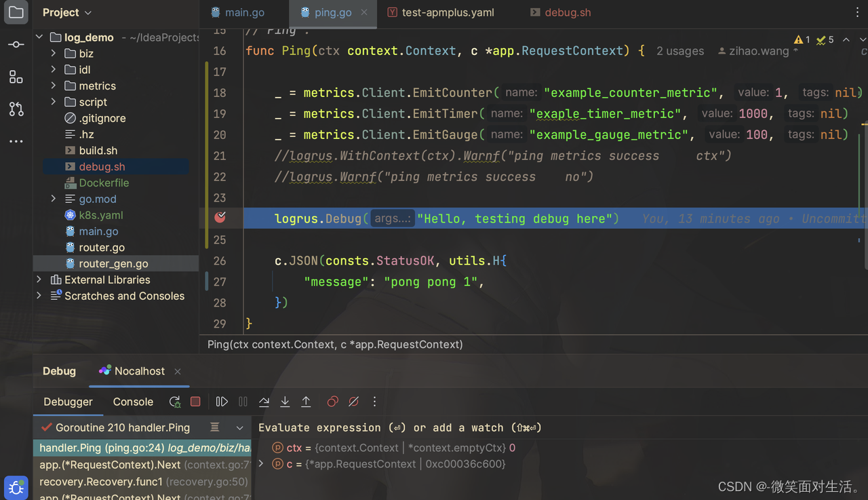Click the warnings indicator showing 1
This screenshot has width=868, height=500.
point(802,40)
